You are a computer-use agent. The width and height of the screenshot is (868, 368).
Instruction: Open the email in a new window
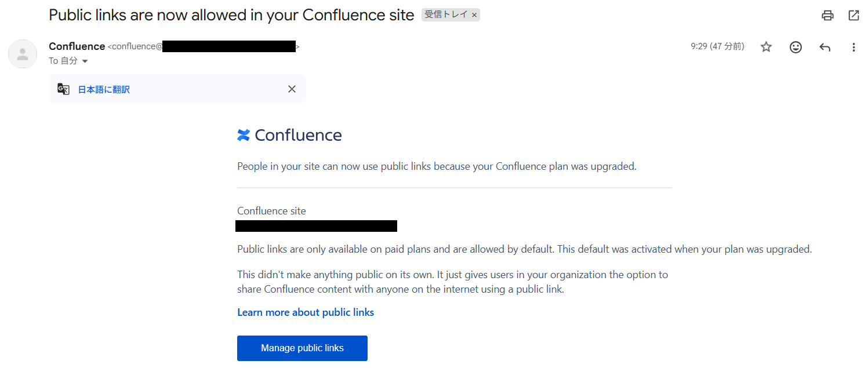854,16
